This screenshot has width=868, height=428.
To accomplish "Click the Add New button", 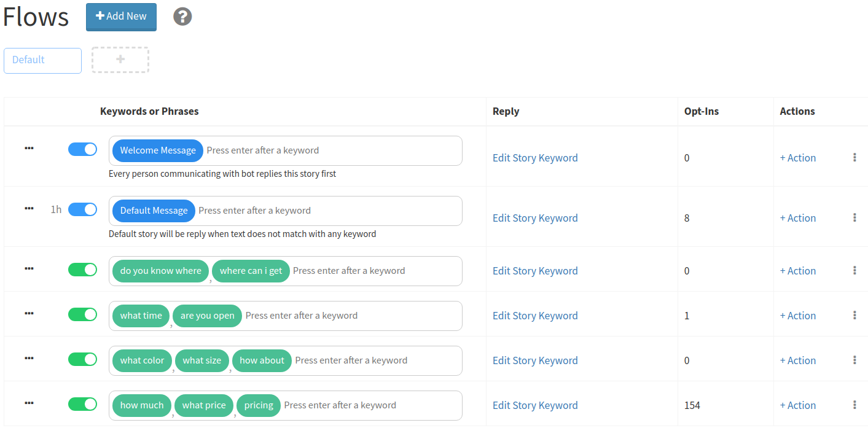I will pos(121,17).
